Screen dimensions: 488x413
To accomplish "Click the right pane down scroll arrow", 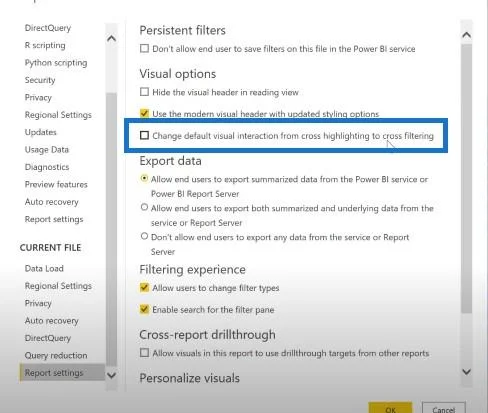I will [x=467, y=372].
